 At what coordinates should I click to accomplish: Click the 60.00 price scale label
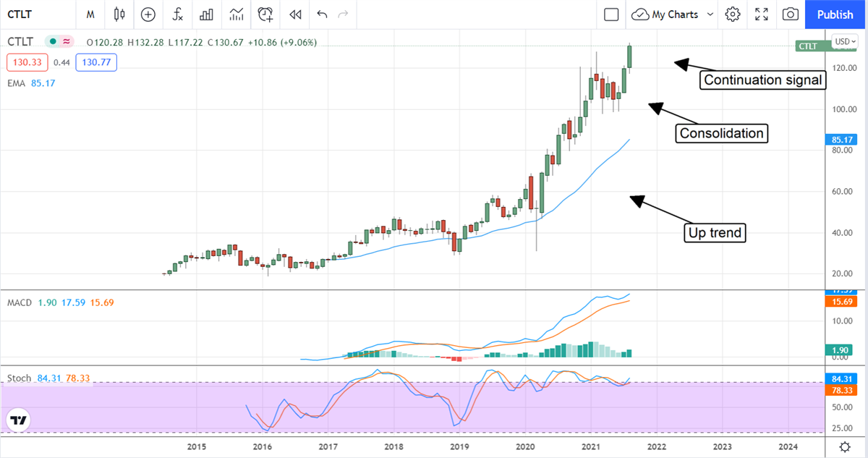pyautogui.click(x=843, y=192)
